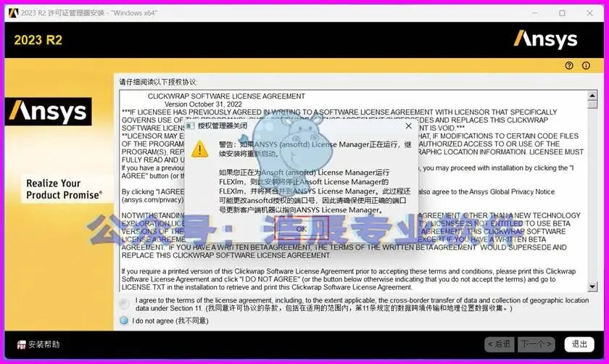Screen dimensions: 609x364
Task: Click the 下一个 next button
Action: click(536, 344)
